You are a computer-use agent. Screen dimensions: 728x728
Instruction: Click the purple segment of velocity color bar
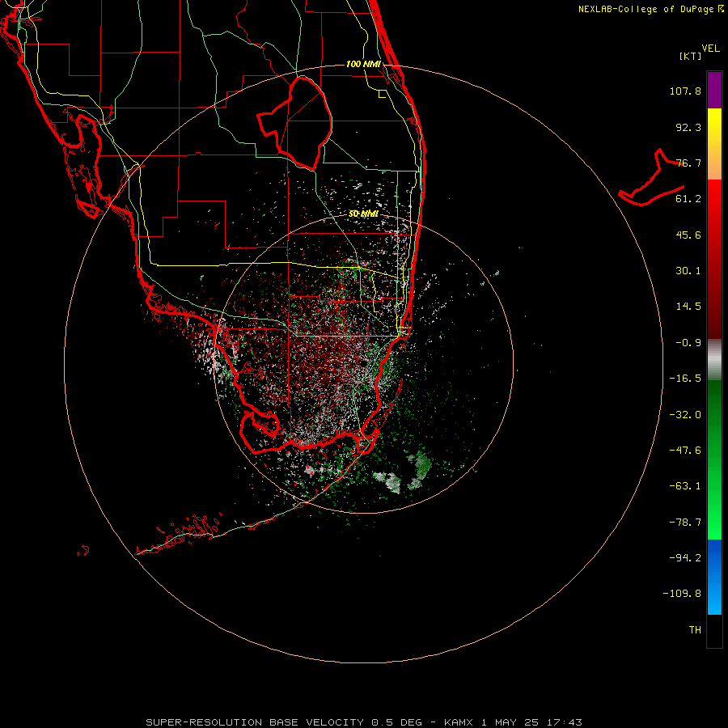714,91
